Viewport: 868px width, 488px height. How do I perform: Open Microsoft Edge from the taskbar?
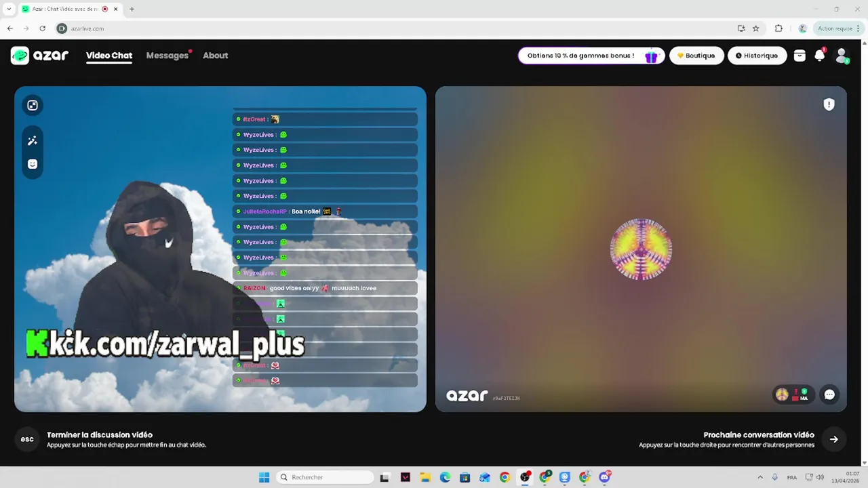click(445, 477)
